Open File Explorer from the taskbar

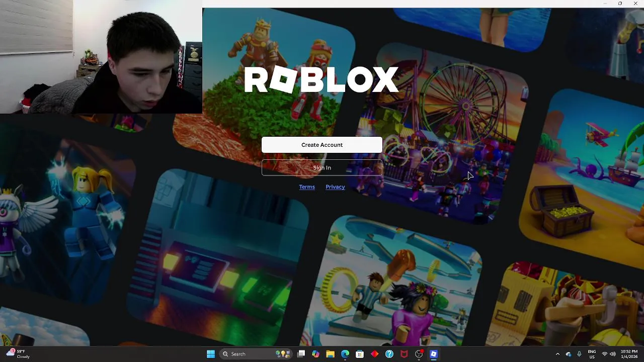point(330,354)
